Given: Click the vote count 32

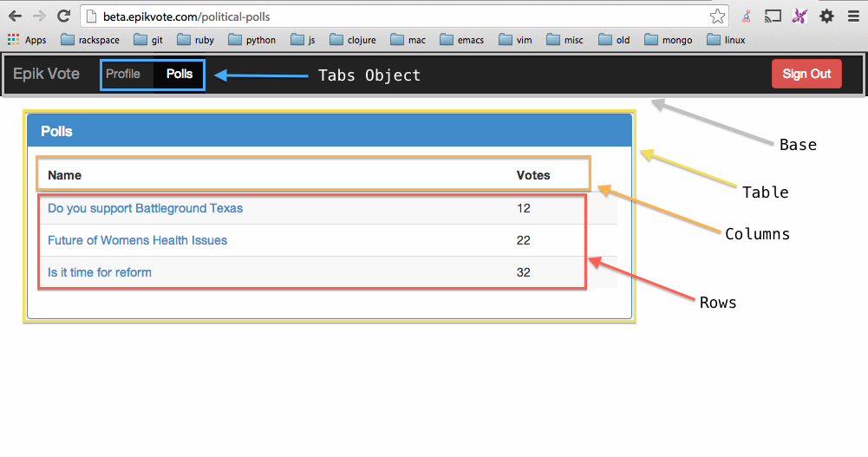Looking at the screenshot, I should (524, 272).
